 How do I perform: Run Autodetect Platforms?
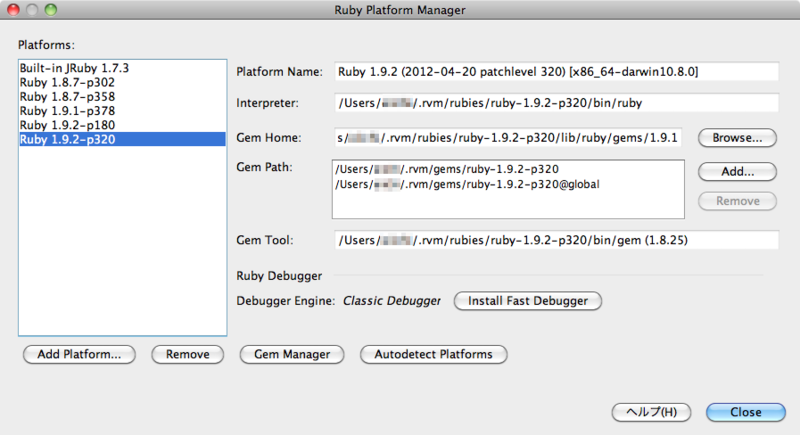pos(434,354)
